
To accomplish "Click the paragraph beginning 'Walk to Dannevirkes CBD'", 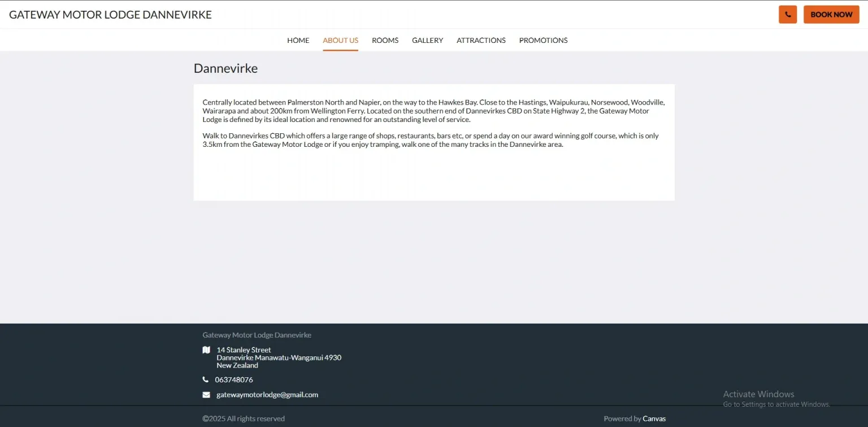I will click(x=431, y=140).
